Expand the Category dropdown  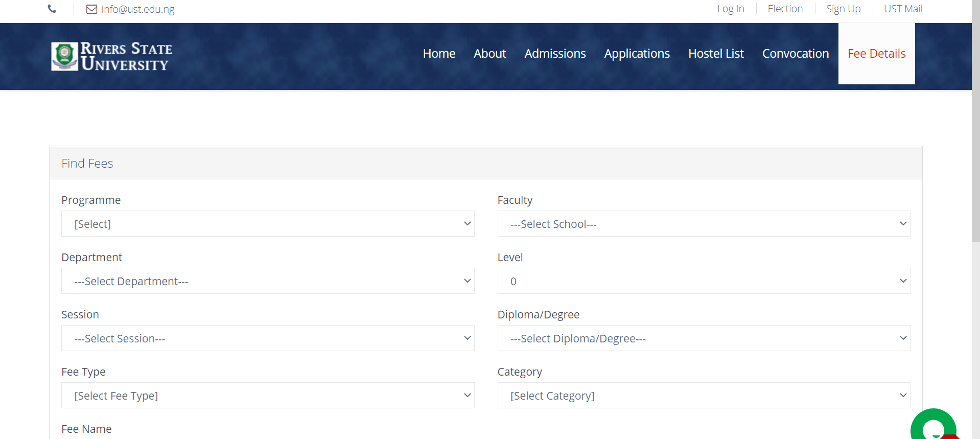coord(704,396)
